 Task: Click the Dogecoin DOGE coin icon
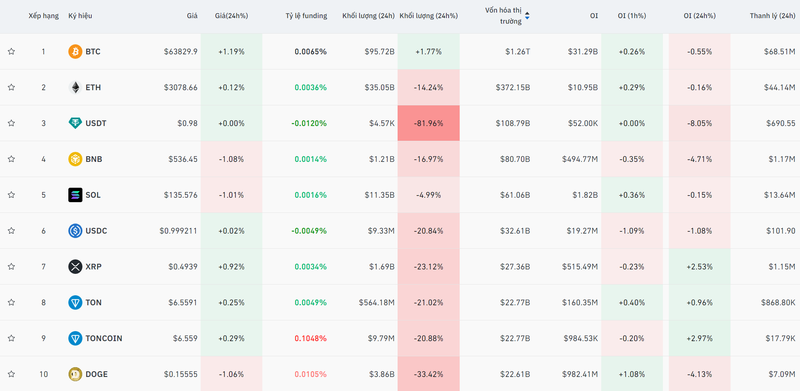tap(75, 374)
